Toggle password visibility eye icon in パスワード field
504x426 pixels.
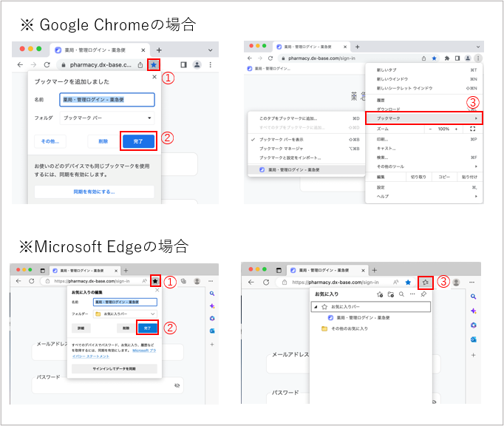click(x=177, y=385)
